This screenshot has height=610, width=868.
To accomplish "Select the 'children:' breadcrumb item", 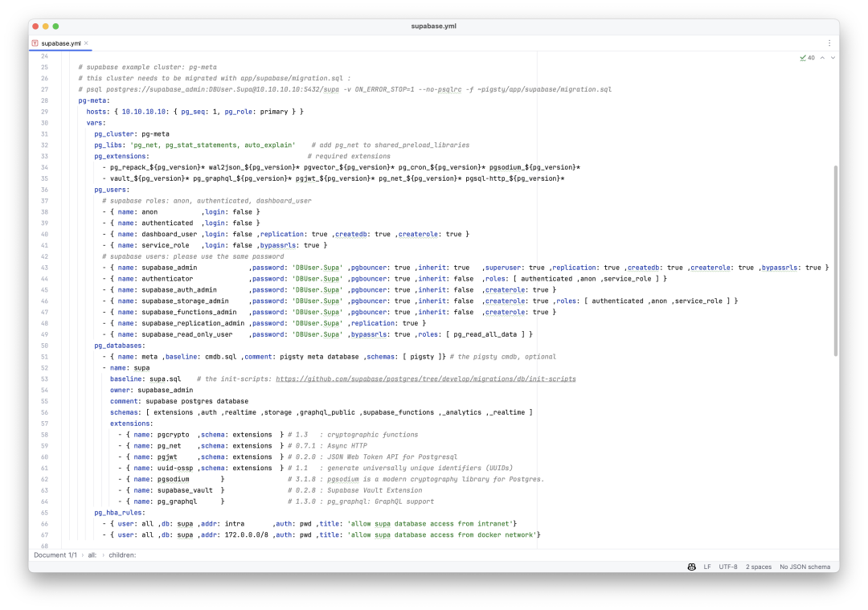I will tap(122, 555).
